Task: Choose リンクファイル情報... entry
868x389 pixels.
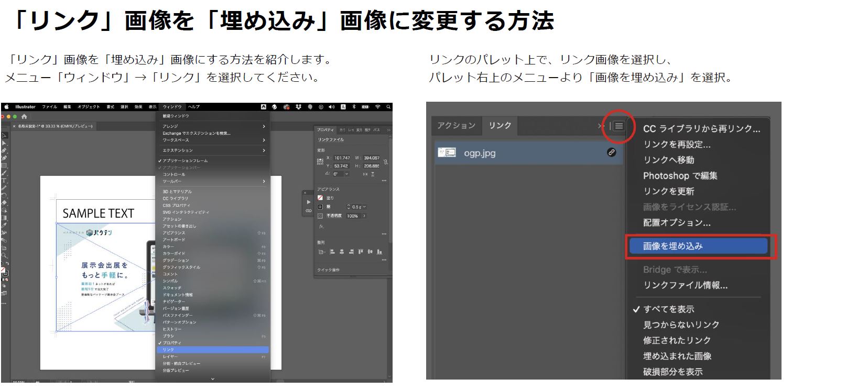Action: (686, 285)
